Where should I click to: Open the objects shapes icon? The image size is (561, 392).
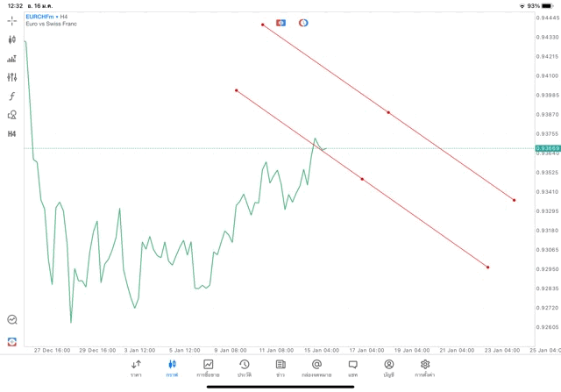click(12, 114)
